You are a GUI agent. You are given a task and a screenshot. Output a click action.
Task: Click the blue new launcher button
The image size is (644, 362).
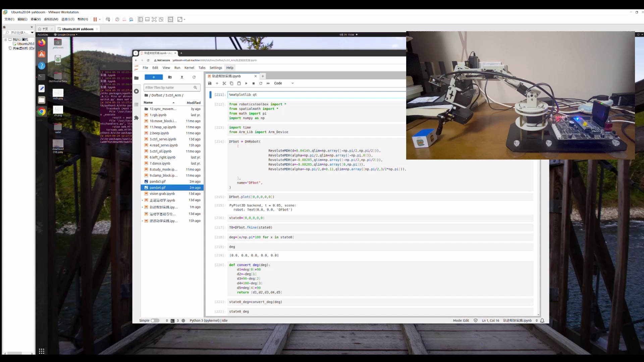154,77
